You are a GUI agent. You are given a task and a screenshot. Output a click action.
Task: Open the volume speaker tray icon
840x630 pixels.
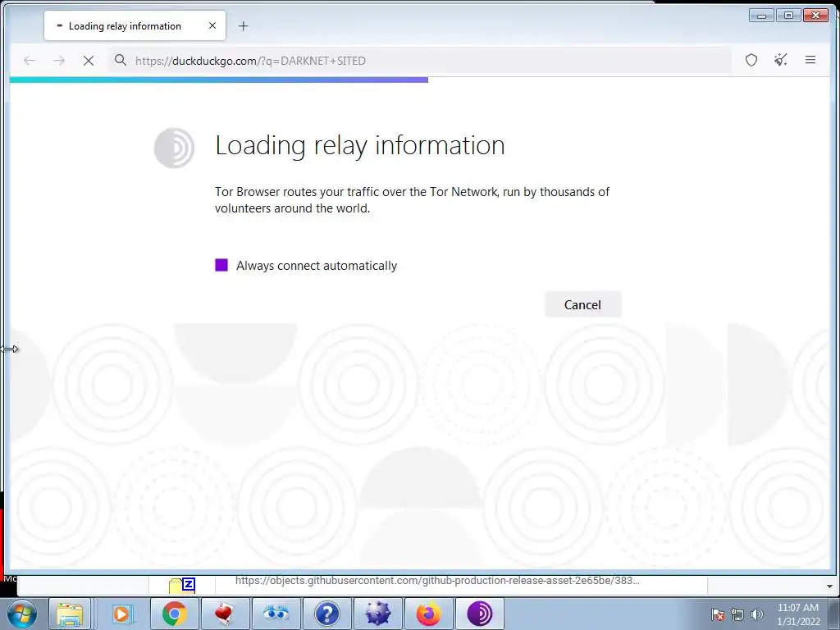(756, 614)
